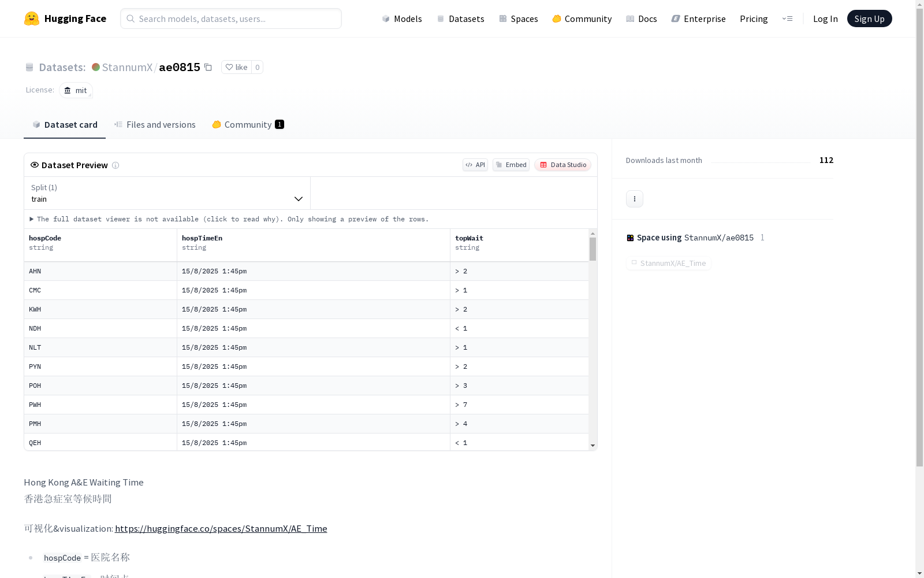The height and width of the screenshot is (578, 924).
Task: Expand the full dataset viewer unavailable notice
Action: 229,219
